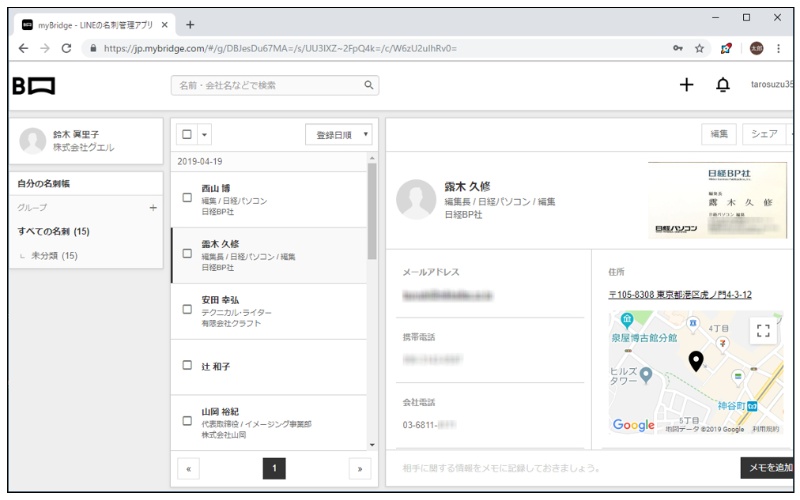Click the plus icon to add card
Screen dimensions: 800x500
686,86
